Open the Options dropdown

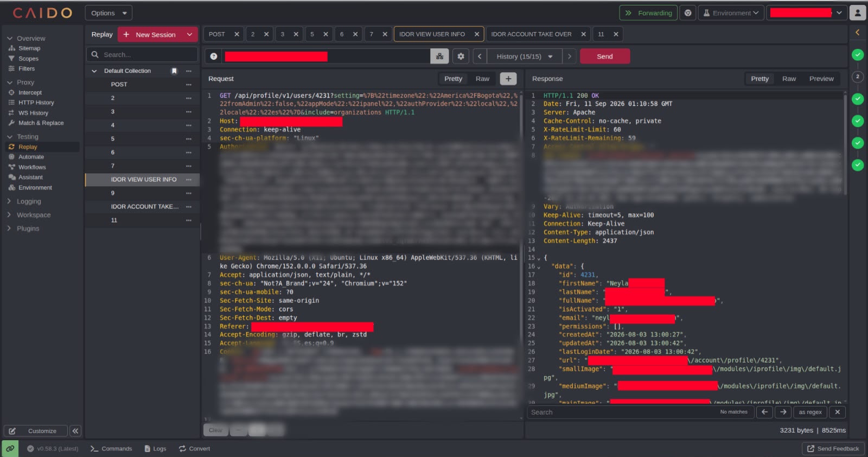(108, 13)
